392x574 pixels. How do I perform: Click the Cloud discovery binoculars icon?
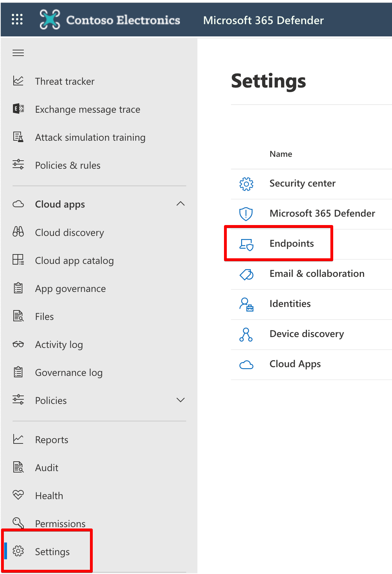[18, 232]
